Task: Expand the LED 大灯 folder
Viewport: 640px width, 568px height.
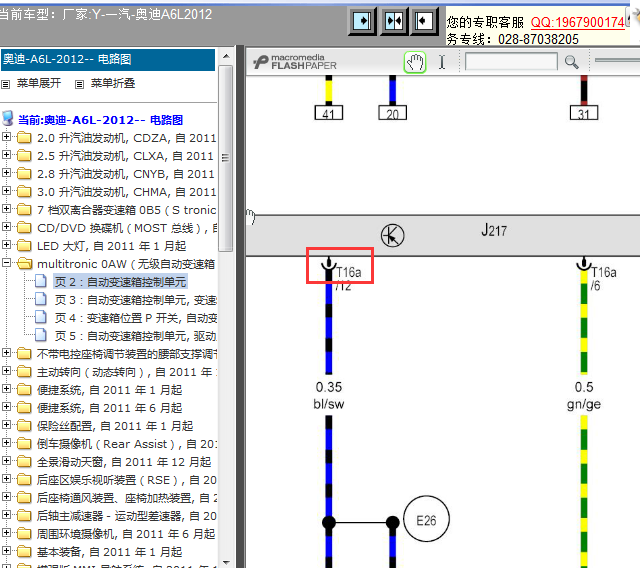Action: pos(6,244)
